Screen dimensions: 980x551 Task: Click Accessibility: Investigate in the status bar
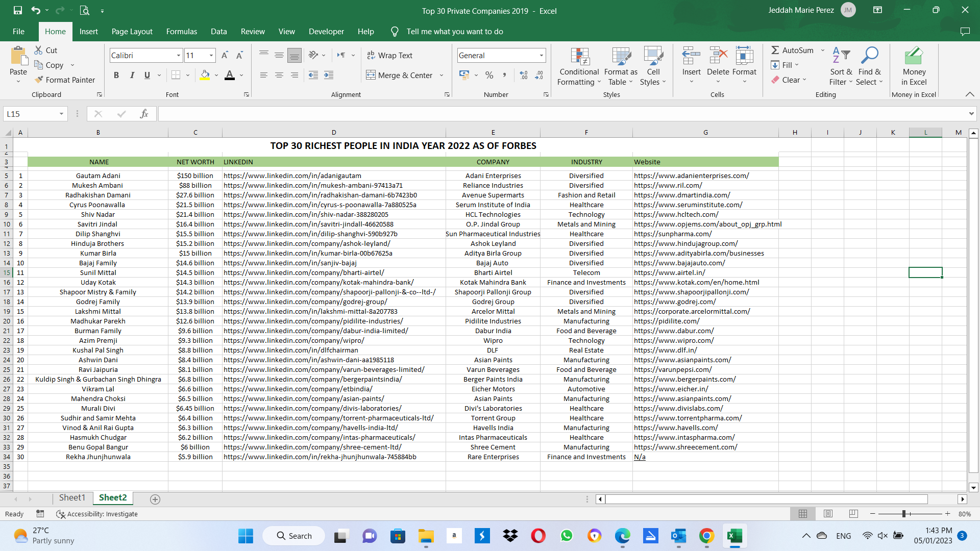97,514
